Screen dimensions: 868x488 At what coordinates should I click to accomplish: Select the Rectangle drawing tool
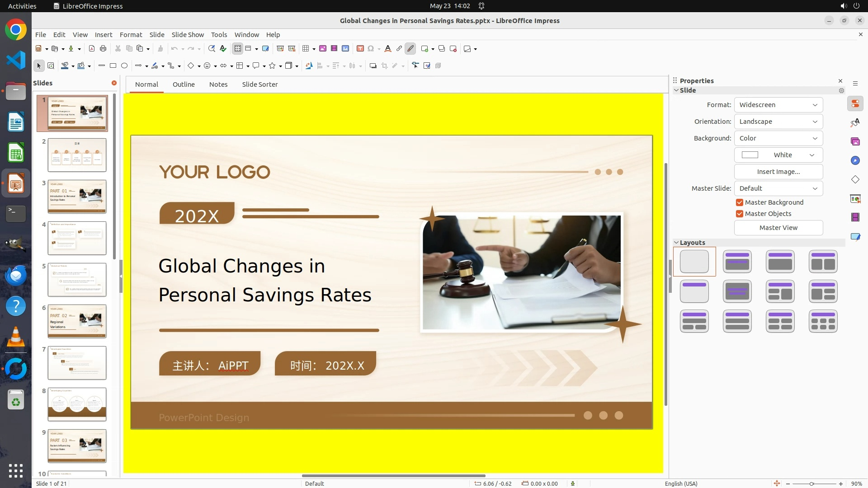click(x=113, y=66)
